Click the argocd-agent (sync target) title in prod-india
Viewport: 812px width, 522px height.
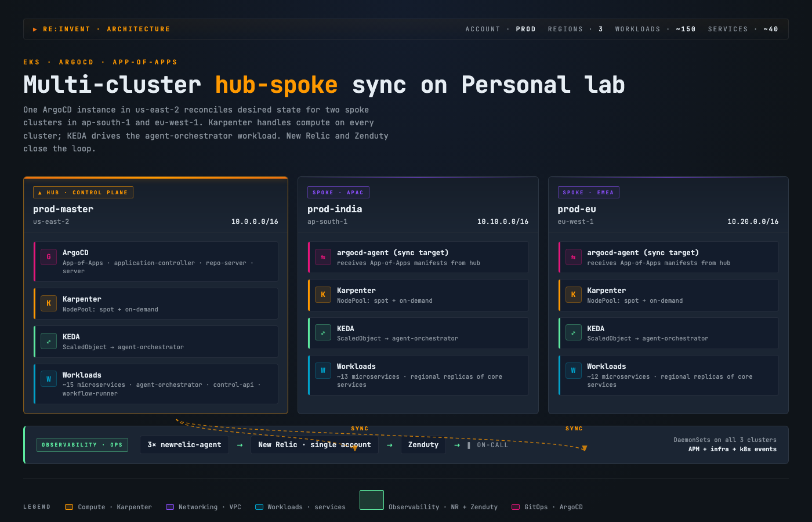[x=393, y=253]
